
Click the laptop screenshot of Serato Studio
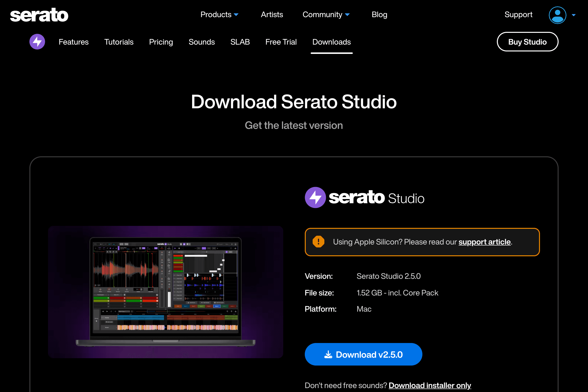point(166,292)
